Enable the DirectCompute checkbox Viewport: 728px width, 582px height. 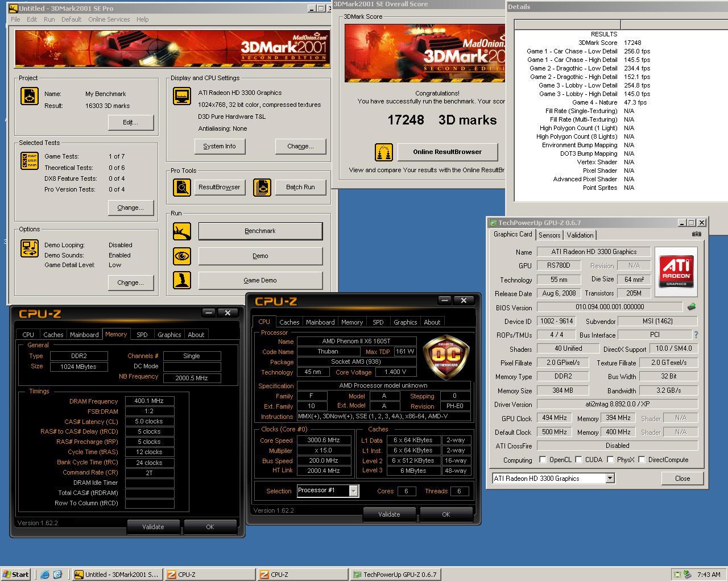(x=642, y=460)
